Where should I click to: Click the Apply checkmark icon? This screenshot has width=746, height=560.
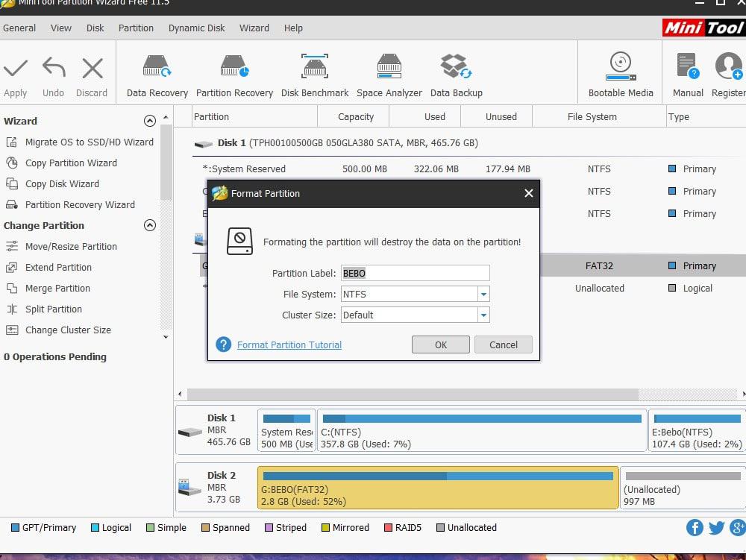pos(15,69)
